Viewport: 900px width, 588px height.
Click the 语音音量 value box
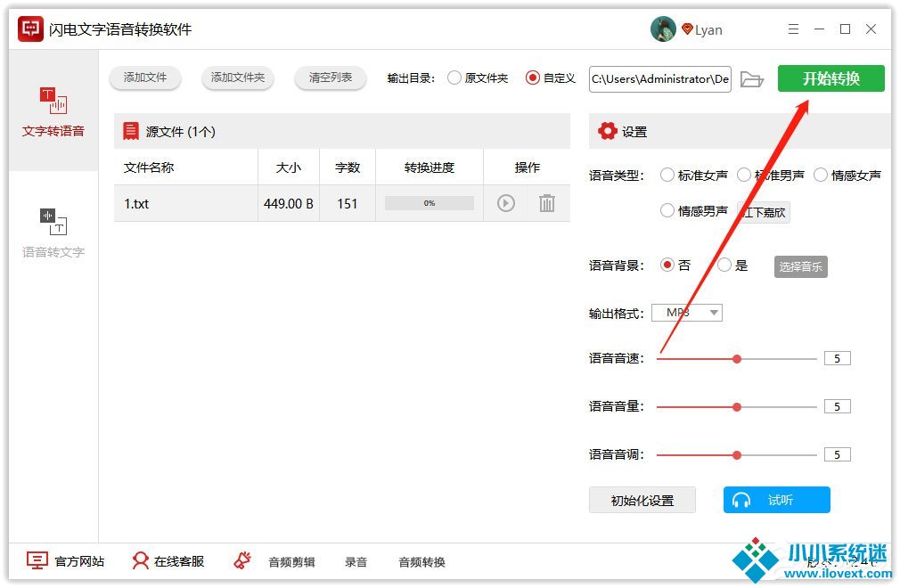pos(838,407)
